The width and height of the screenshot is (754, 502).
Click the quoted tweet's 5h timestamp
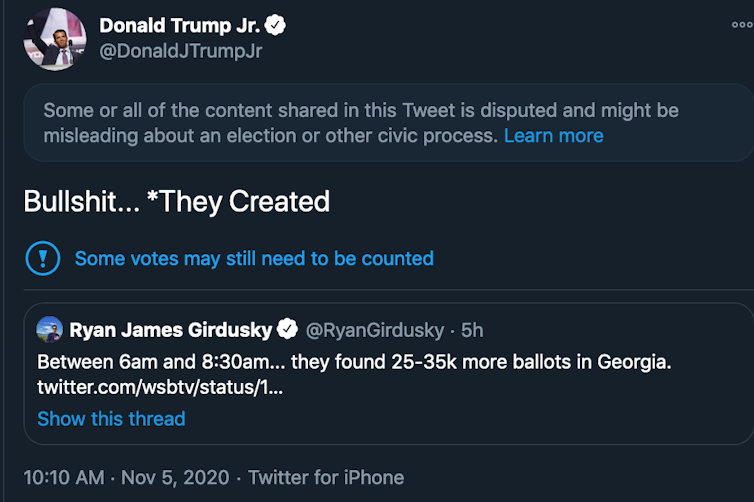pos(471,329)
